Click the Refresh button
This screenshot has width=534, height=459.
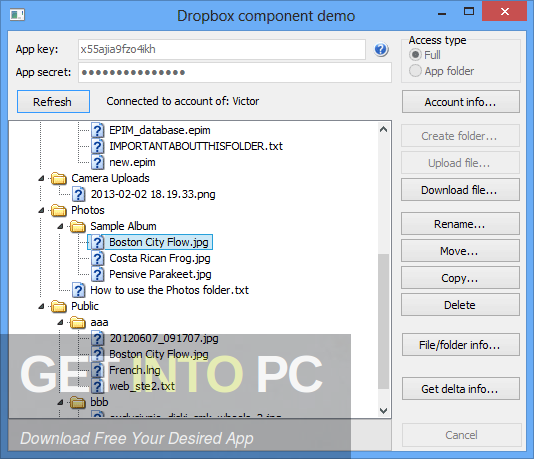point(53,101)
